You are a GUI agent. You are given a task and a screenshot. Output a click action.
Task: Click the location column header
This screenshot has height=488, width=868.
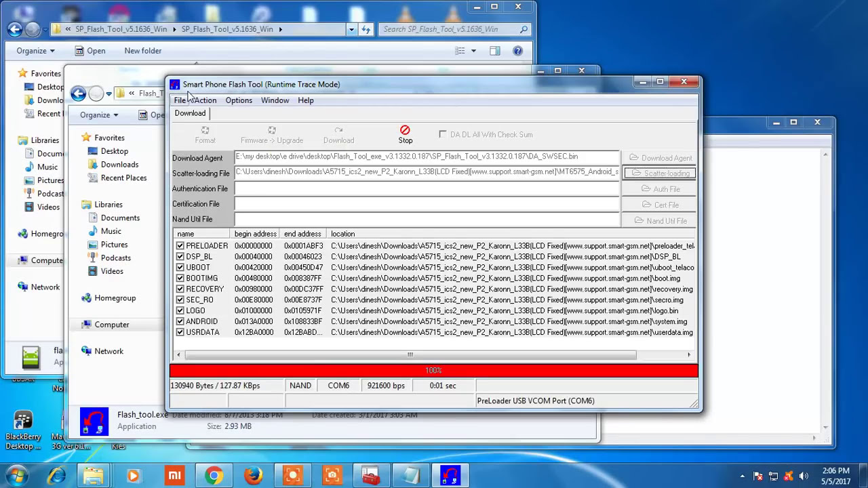pos(511,234)
